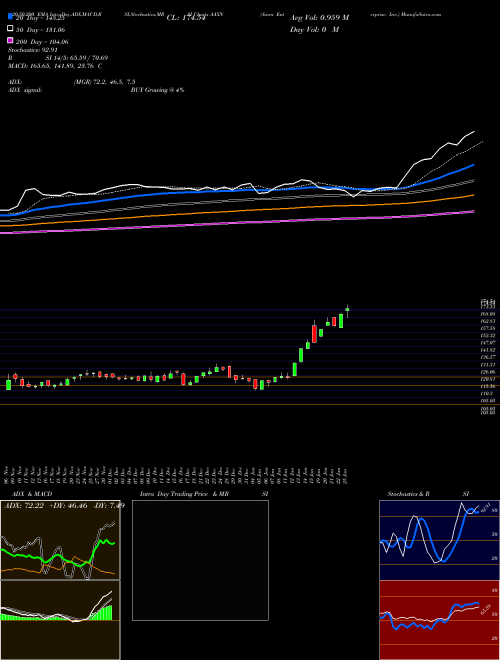
Task: Click the magenta 200 Day legend swatch
Action: 10,40
